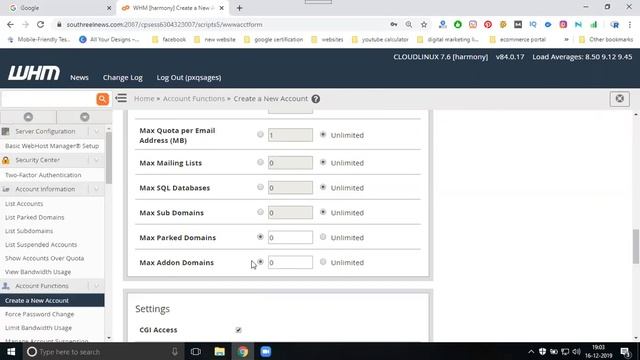Select Unlimited for Max Addon Domains
Screen dimensions: 640x360
tap(323, 262)
